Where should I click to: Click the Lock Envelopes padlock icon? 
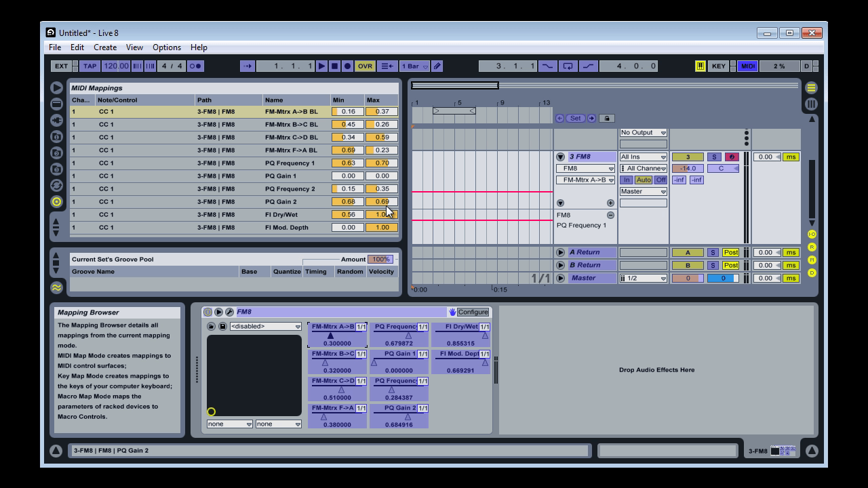point(607,118)
